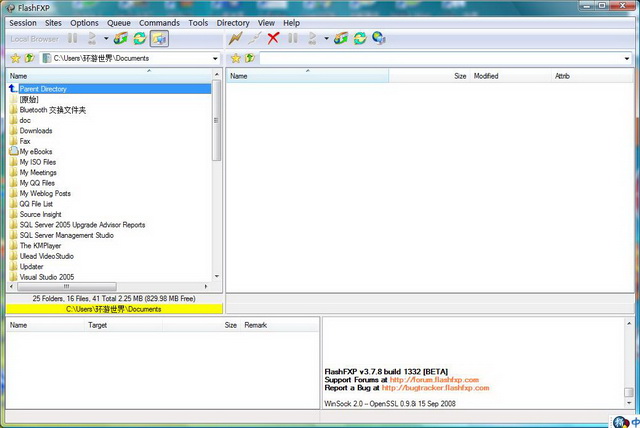640x428 pixels.
Task: Click the red X abort icon
Action: 273,38
